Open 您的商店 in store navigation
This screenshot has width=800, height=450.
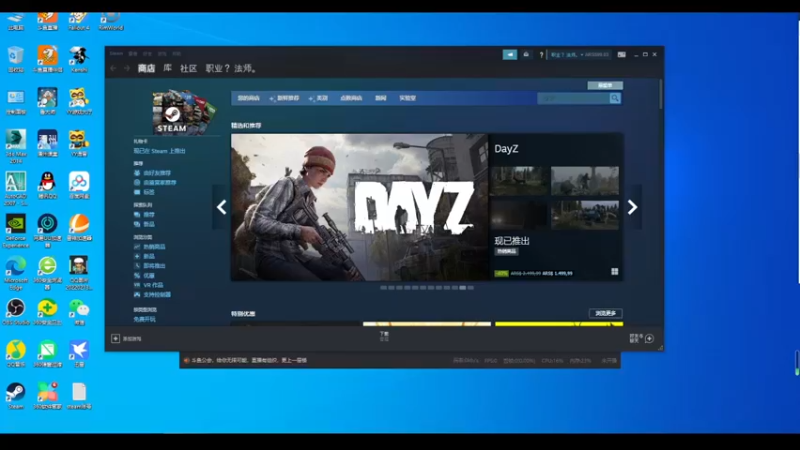click(x=248, y=98)
